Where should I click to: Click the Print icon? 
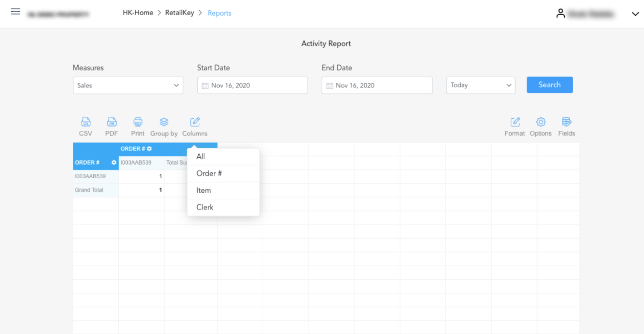[x=138, y=122]
